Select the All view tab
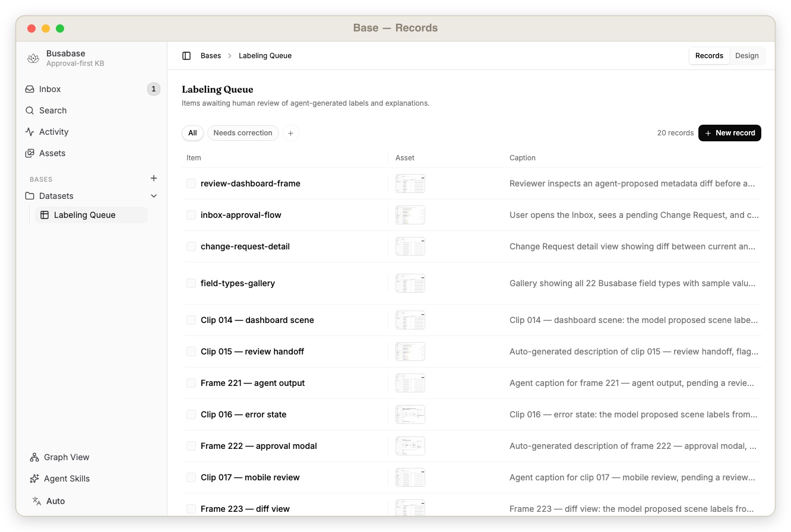791x532 pixels. [x=192, y=133]
